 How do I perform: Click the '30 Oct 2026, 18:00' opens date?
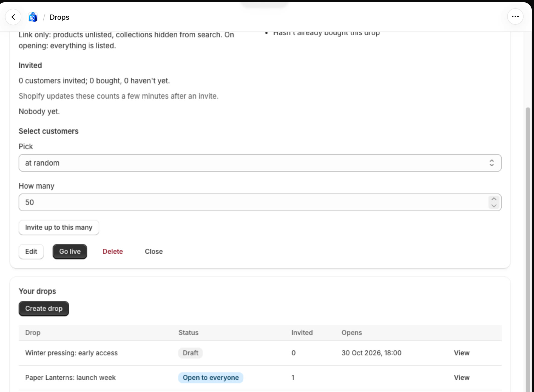[371, 353]
